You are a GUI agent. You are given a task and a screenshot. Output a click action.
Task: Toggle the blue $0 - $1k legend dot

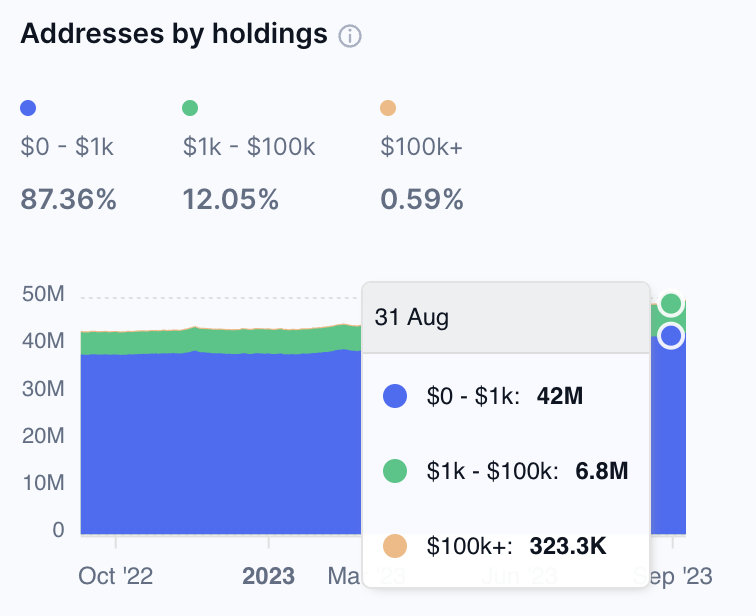tap(29, 108)
